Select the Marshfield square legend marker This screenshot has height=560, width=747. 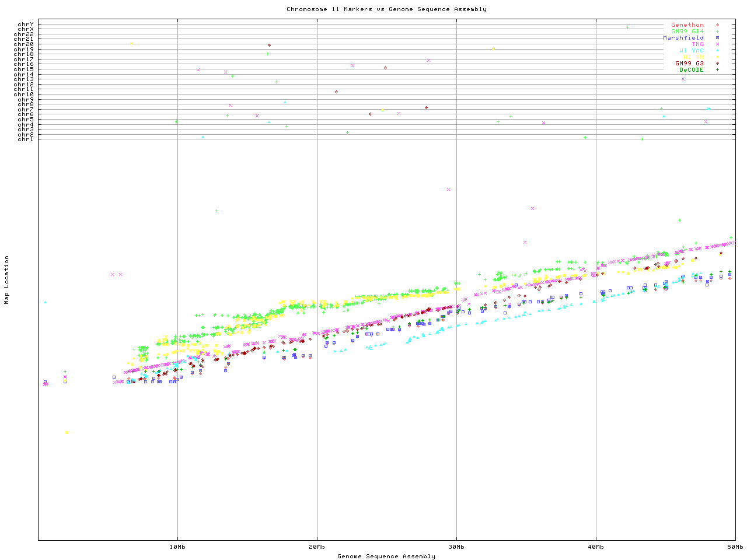pos(717,38)
